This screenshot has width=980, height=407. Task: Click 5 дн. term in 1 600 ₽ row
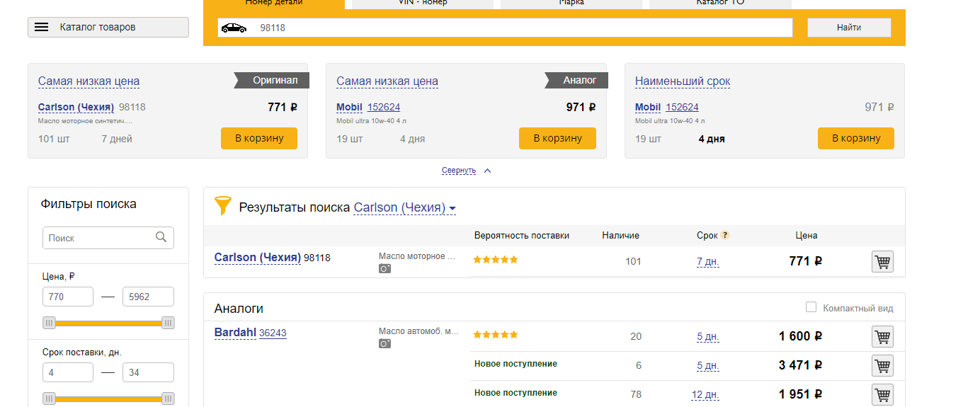point(708,337)
